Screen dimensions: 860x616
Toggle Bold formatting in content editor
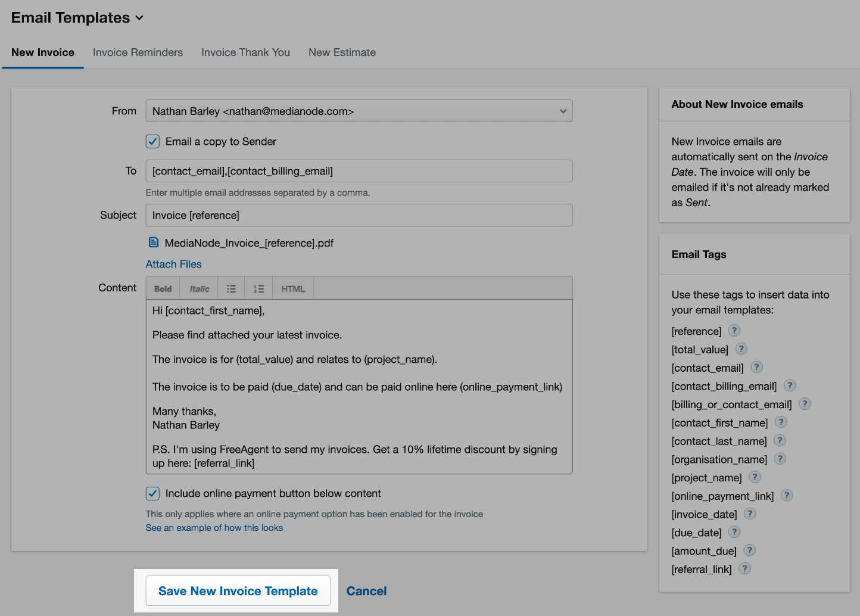163,288
